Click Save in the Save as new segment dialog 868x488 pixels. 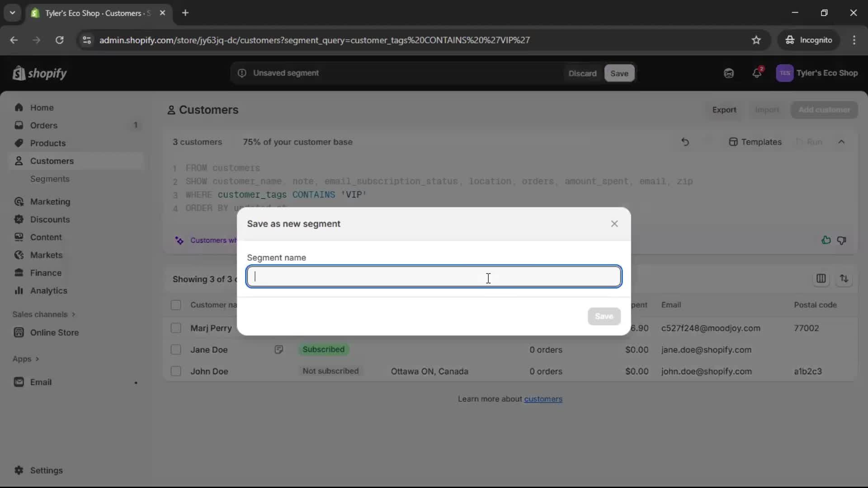coord(604,316)
